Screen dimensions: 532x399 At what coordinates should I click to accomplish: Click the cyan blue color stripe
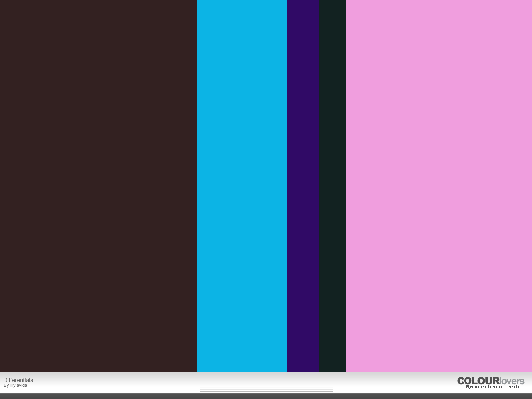click(x=242, y=186)
